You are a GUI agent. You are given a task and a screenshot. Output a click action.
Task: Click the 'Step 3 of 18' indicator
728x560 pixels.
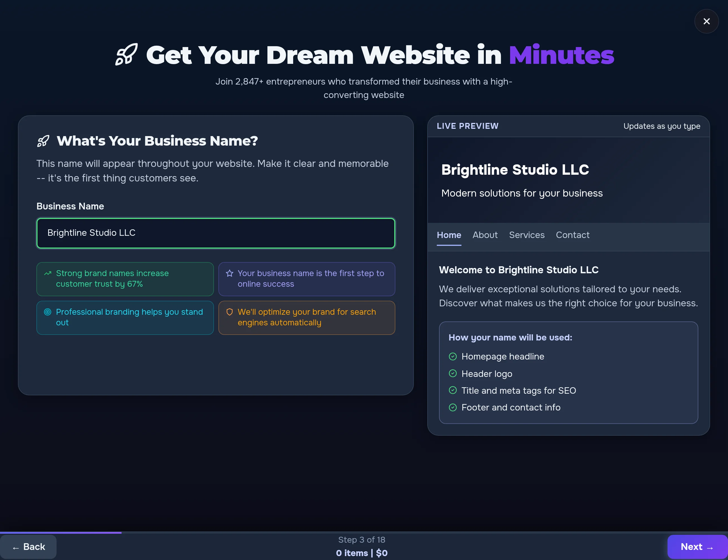click(x=362, y=540)
